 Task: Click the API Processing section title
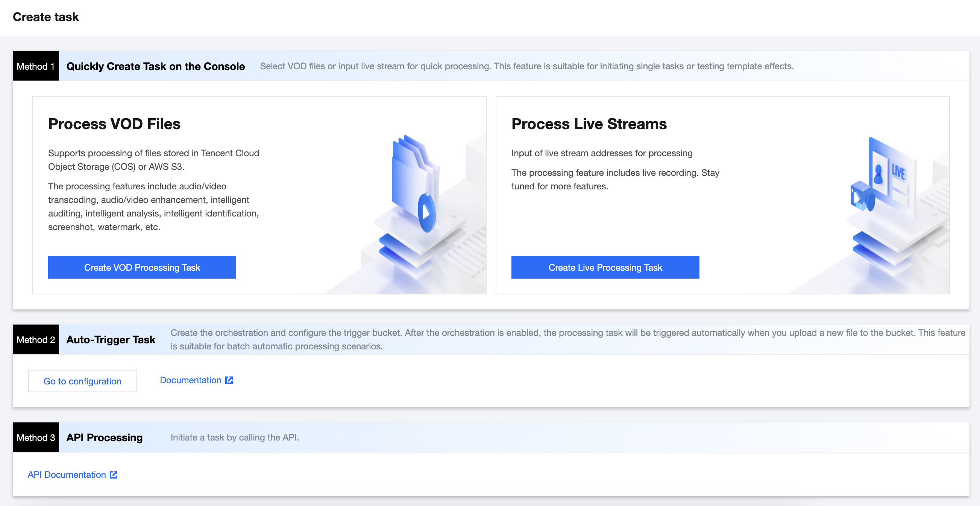click(104, 437)
